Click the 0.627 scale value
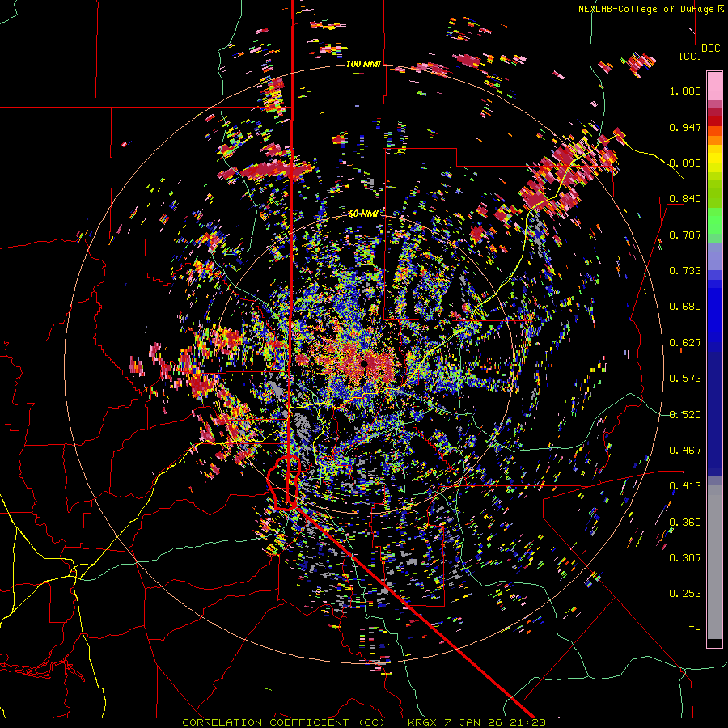728x728 pixels. coord(685,343)
